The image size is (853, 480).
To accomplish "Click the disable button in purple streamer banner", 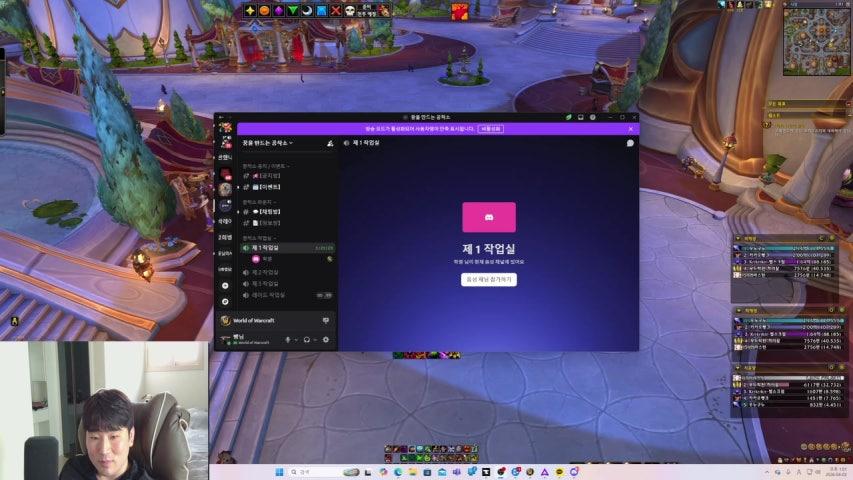I will point(491,129).
